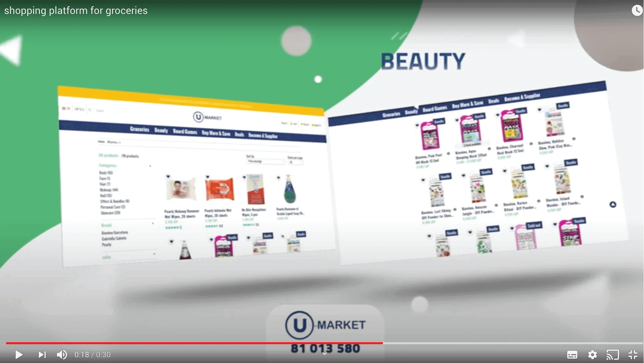Open the player settings gear
This screenshot has width=644, height=363.
[592, 354]
